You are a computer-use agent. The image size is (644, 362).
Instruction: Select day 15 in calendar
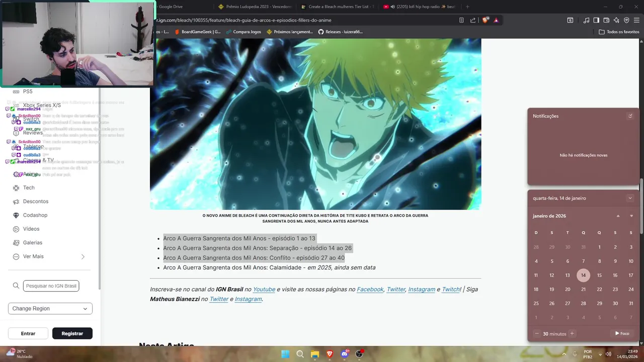pos(599,275)
